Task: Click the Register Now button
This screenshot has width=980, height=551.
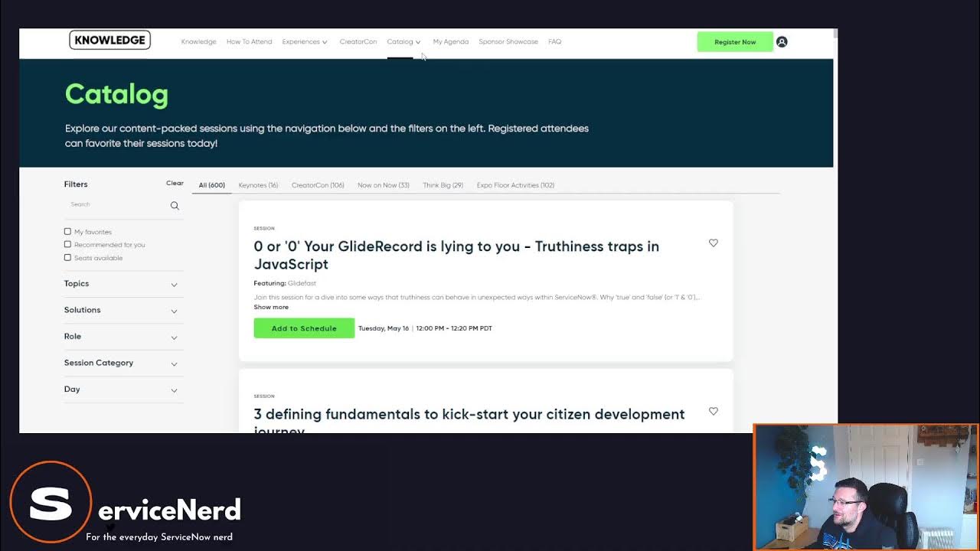Action: pyautogui.click(x=735, y=42)
